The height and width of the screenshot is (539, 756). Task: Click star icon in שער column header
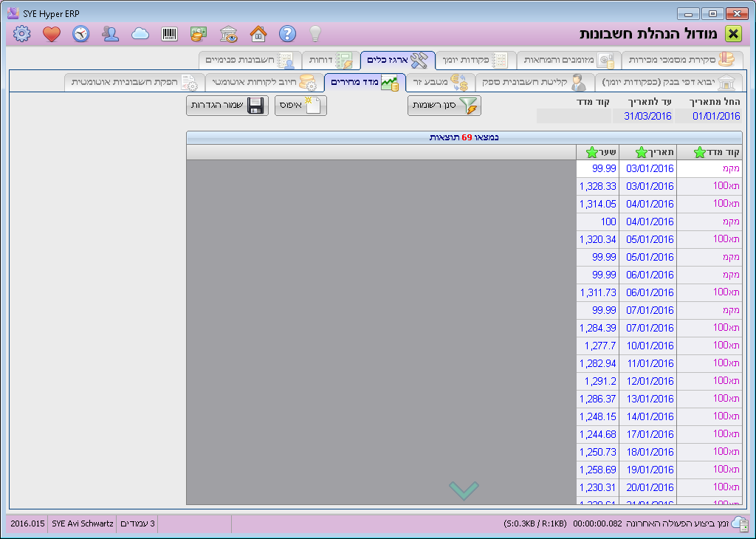(x=591, y=153)
